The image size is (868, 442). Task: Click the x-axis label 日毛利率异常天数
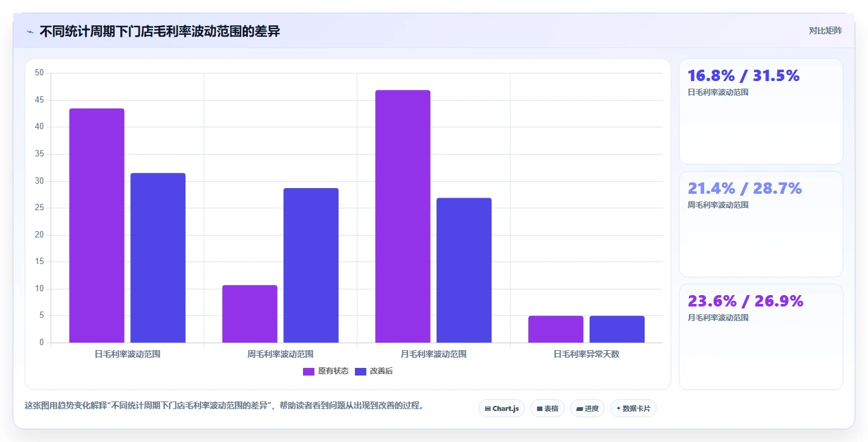586,354
